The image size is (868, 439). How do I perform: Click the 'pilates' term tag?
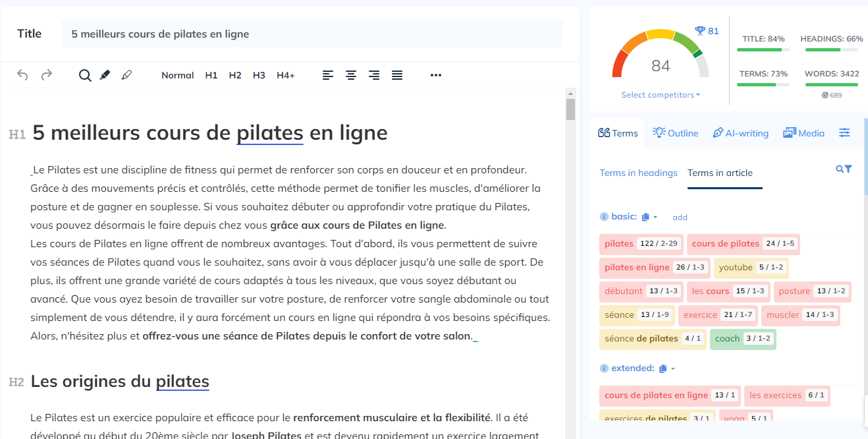(x=641, y=244)
